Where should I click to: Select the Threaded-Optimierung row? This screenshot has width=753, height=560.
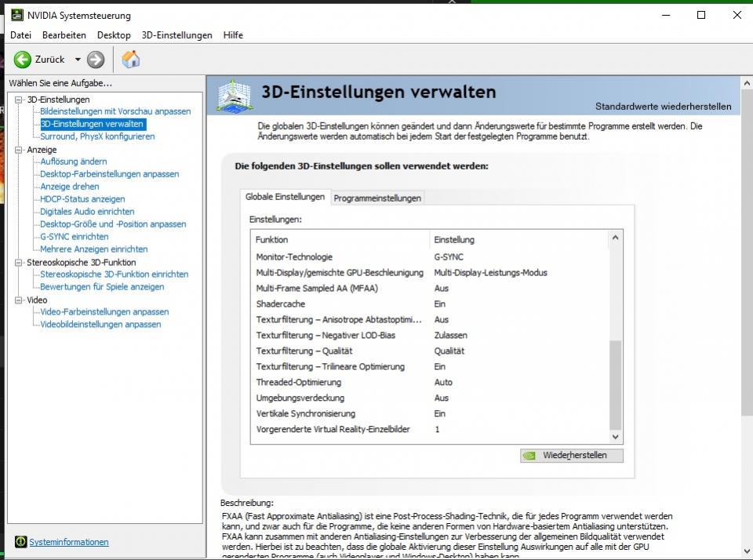tap(431, 382)
